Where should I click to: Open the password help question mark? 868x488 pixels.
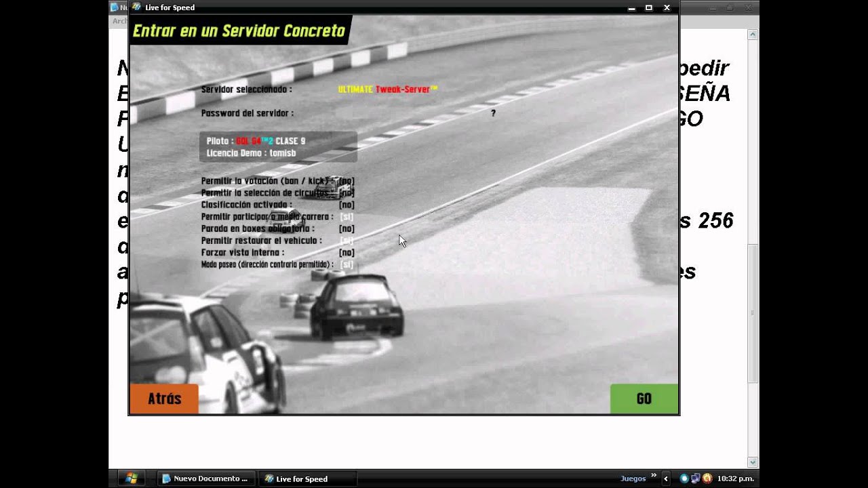point(493,113)
